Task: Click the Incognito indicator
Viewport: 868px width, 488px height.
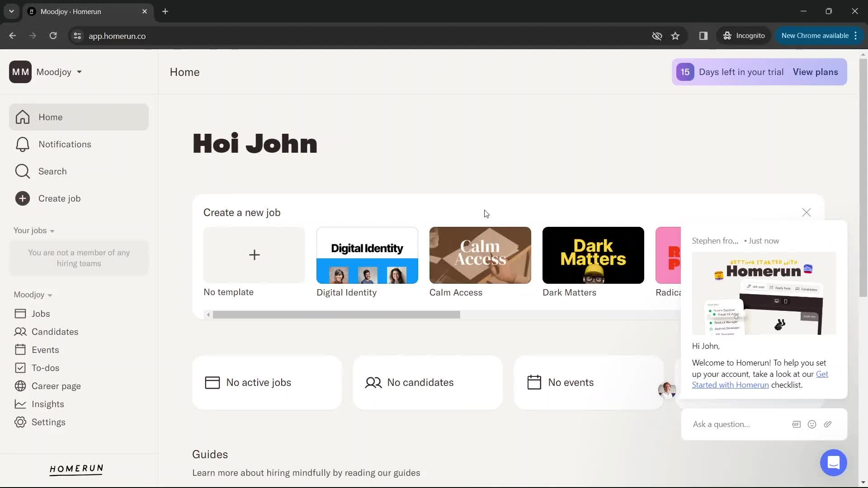Action: pos(744,36)
